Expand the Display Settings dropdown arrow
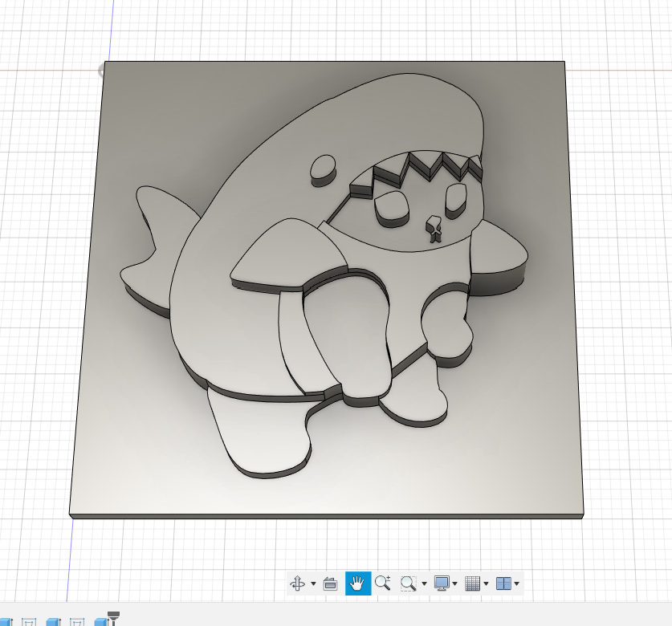672x626 pixels. click(x=454, y=583)
